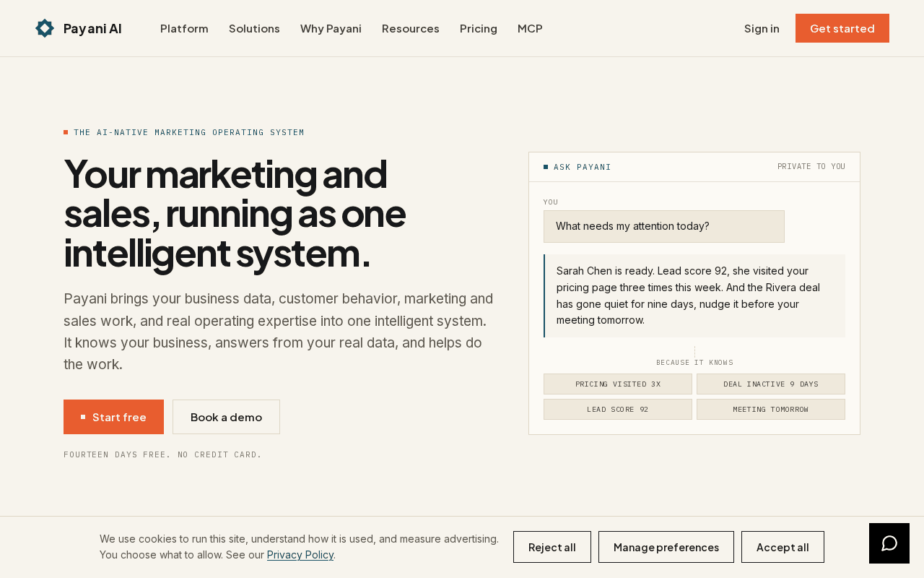The image size is (924, 578).
Task: Click the Payani AI logo icon
Action: coord(45,28)
